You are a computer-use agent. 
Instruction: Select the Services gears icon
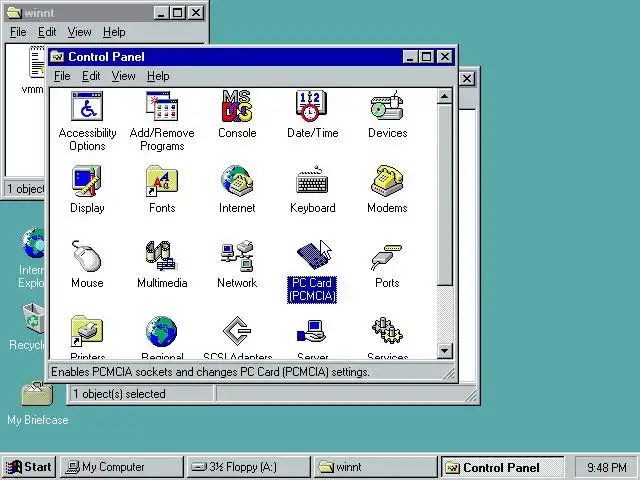pyautogui.click(x=387, y=331)
